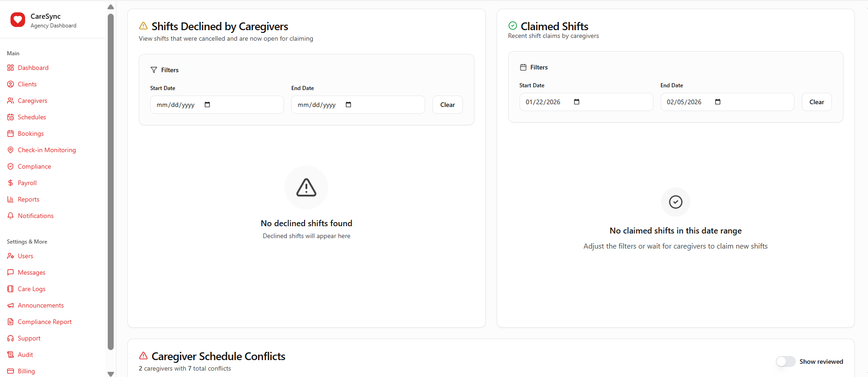
Task: Click the Billing card icon
Action: (11, 371)
